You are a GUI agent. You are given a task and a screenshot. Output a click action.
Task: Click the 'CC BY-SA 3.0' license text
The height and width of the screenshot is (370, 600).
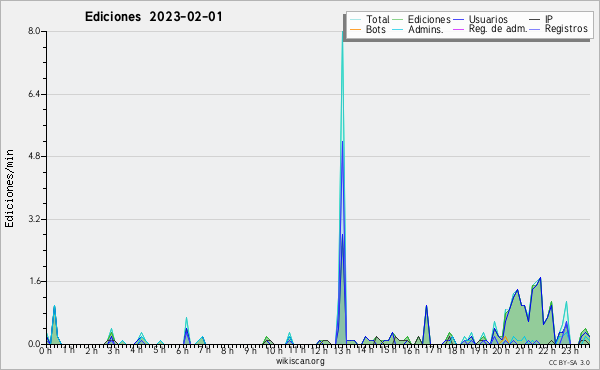coord(569,363)
